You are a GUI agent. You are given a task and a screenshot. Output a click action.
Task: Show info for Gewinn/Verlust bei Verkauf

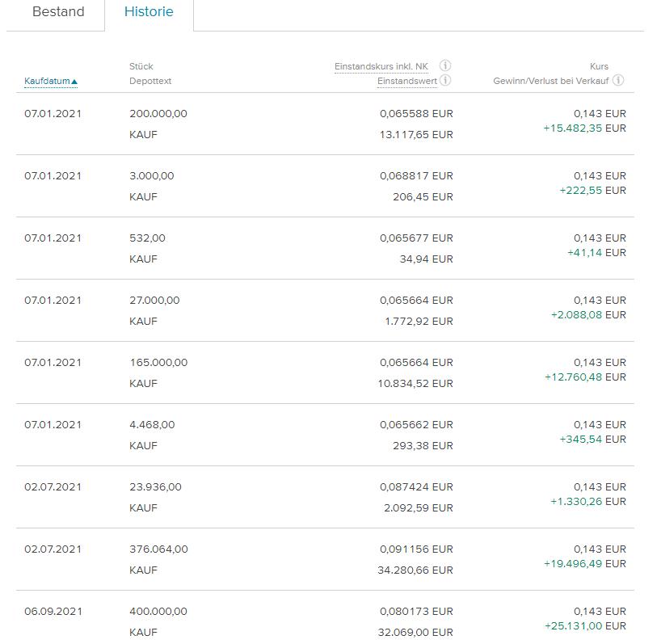[x=618, y=80]
